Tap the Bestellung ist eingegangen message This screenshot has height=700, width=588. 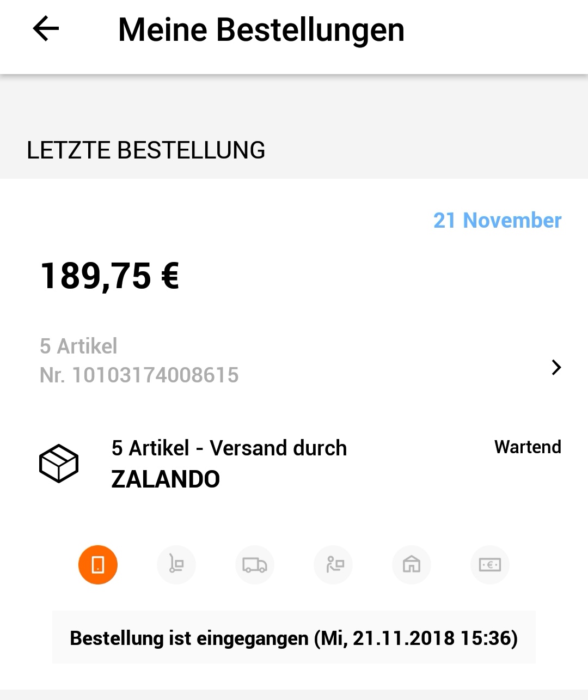(x=188, y=638)
